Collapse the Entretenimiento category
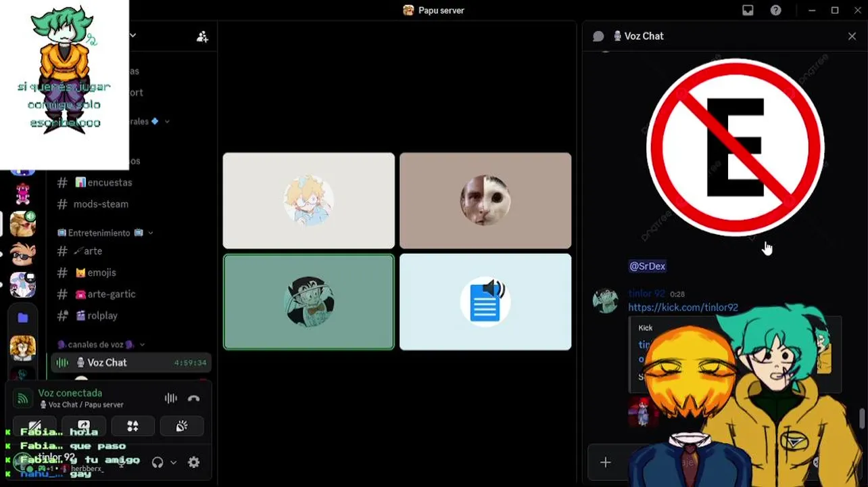Viewport: 868px width, 487px height. pyautogui.click(x=105, y=233)
